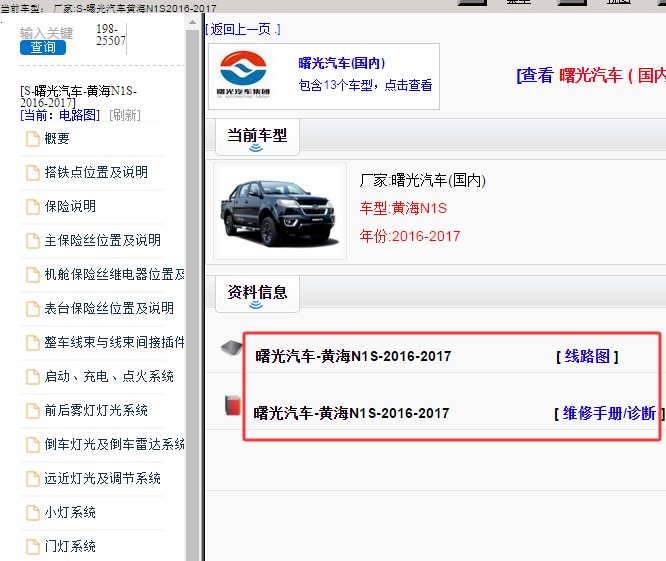Click the sidebar vertical scrollbar track
Image resolution: width=666 pixels, height=561 pixels.
pos(192,295)
